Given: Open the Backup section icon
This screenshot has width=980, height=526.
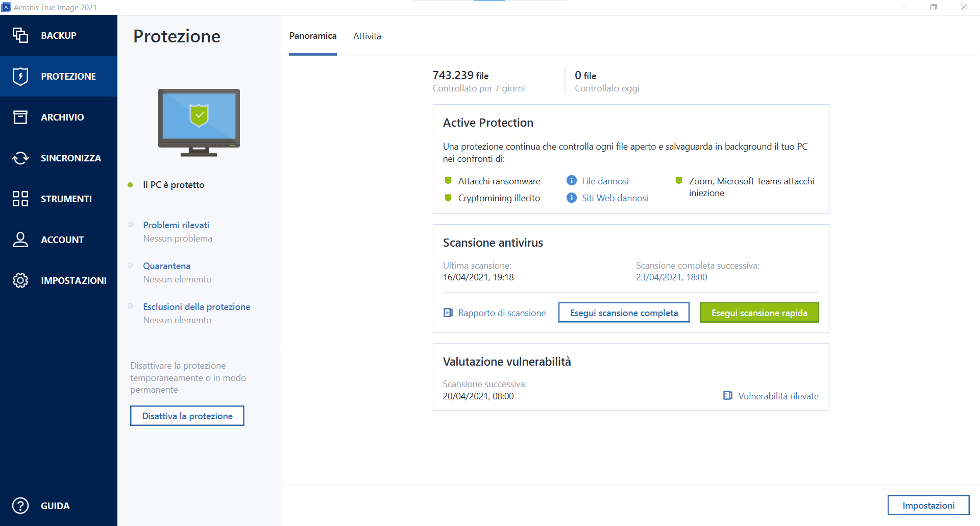Looking at the screenshot, I should pos(20,35).
